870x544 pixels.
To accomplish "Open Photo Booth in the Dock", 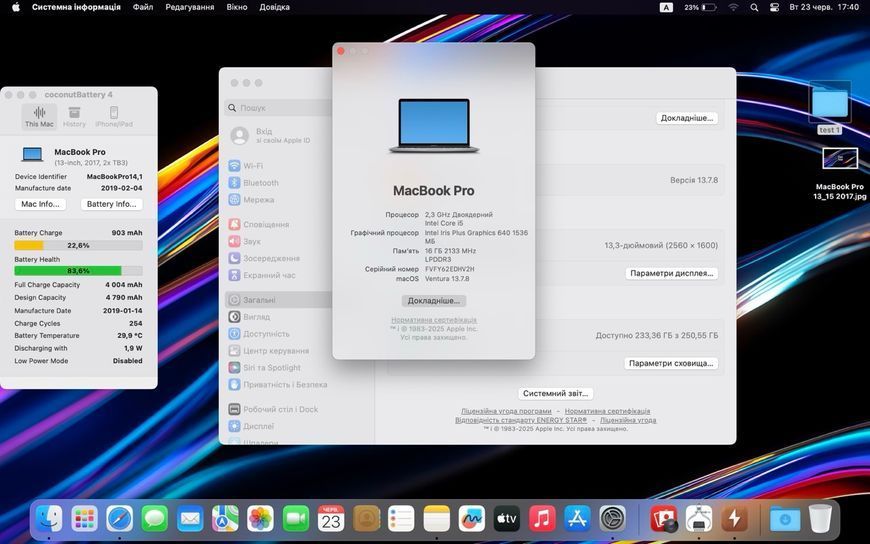I will coord(664,519).
